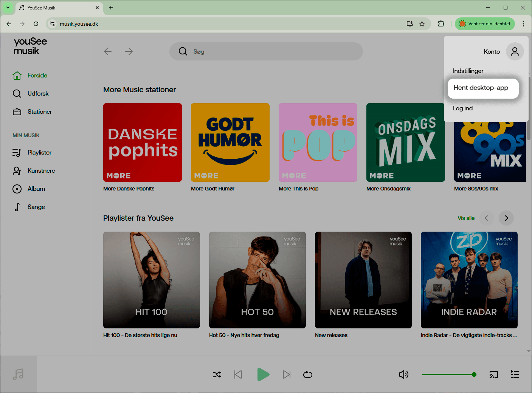
Task: Open Indstillinger from the account menu
Action: pos(468,71)
